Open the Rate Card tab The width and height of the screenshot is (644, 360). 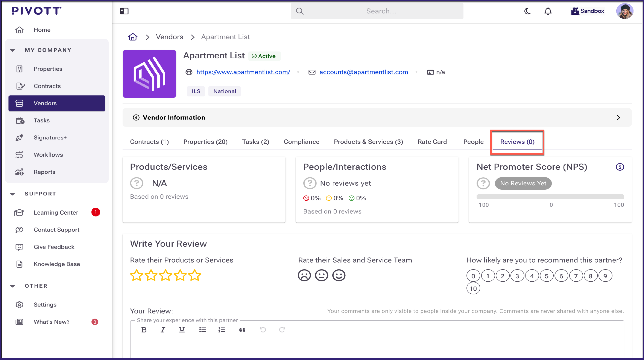(432, 142)
